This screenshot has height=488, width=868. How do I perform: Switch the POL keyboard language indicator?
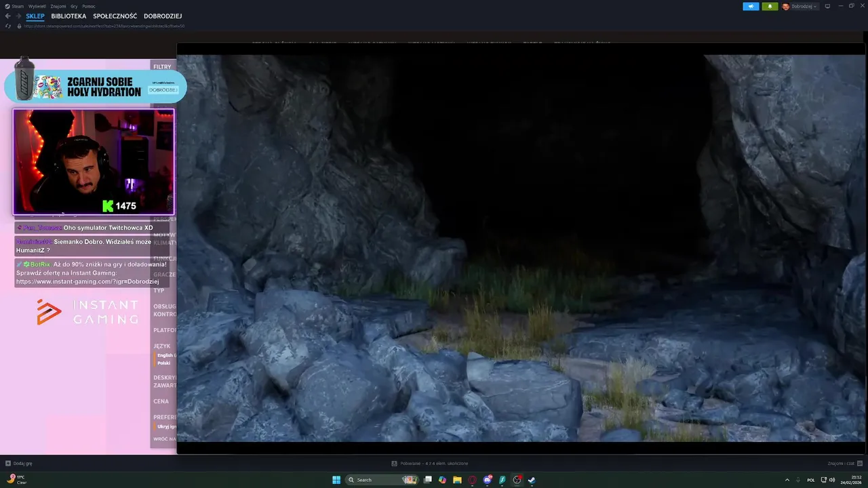coord(811,480)
